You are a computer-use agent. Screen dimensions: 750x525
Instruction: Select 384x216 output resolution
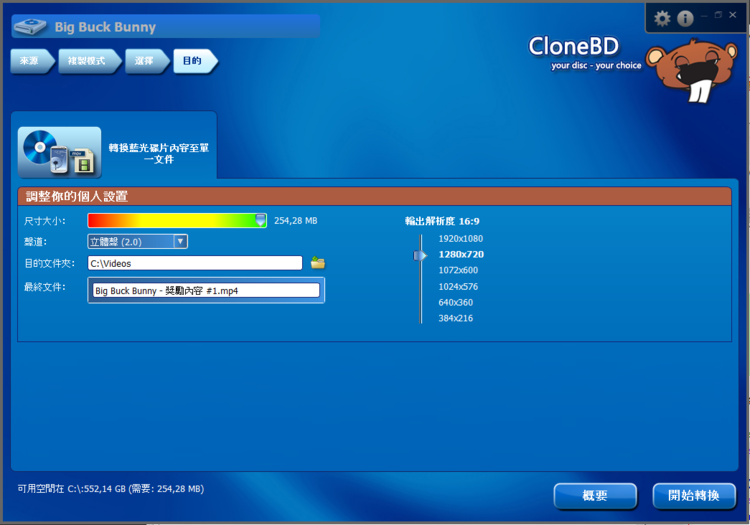point(455,318)
